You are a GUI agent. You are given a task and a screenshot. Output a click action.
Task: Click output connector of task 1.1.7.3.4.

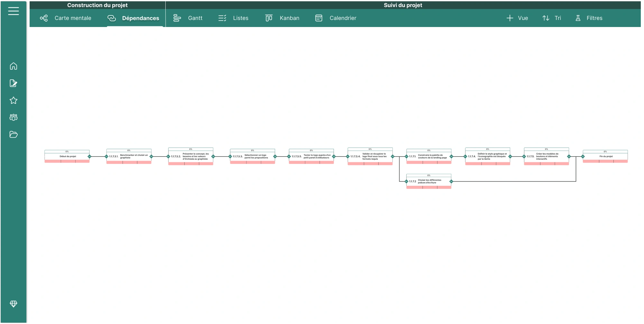tap(392, 157)
